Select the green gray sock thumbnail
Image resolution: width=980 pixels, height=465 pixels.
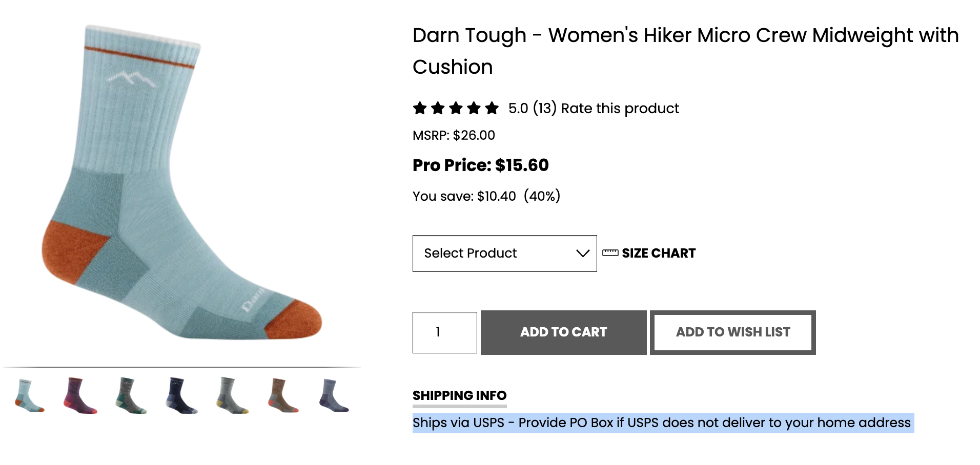pyautogui.click(x=131, y=395)
